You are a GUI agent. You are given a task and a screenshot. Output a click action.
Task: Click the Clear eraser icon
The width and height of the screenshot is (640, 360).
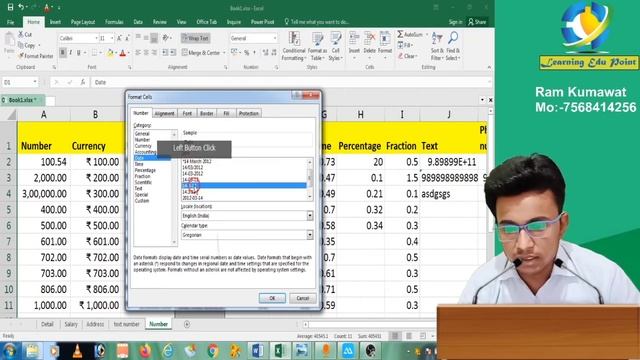401,56
